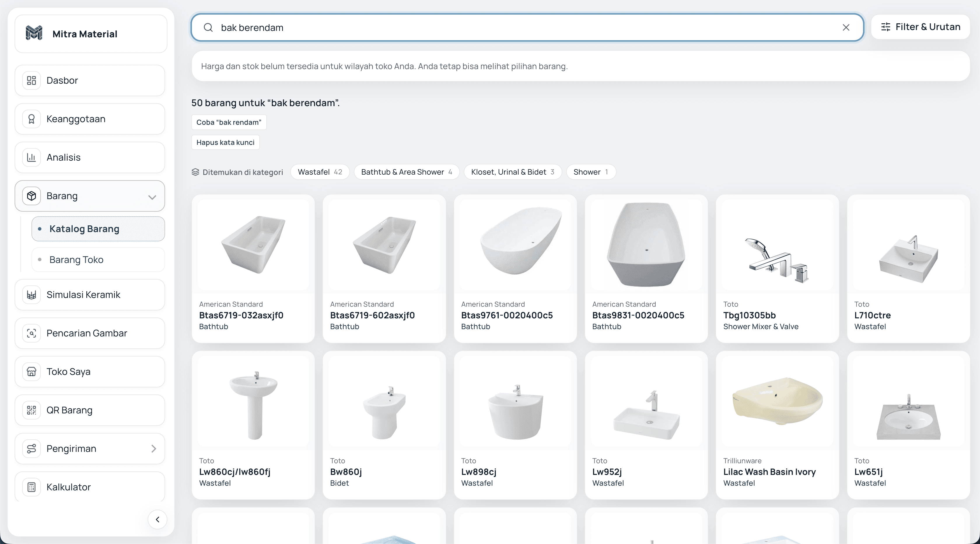Click the Mitra Material logo icon

click(34, 33)
